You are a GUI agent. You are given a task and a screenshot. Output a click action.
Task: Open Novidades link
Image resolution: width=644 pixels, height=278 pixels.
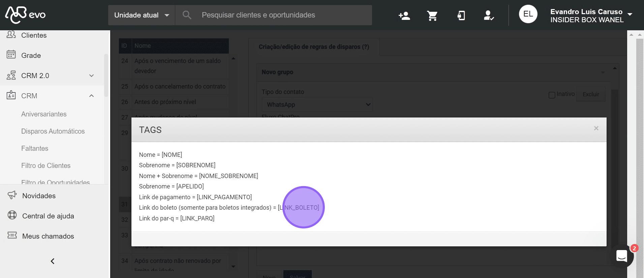coord(39,196)
